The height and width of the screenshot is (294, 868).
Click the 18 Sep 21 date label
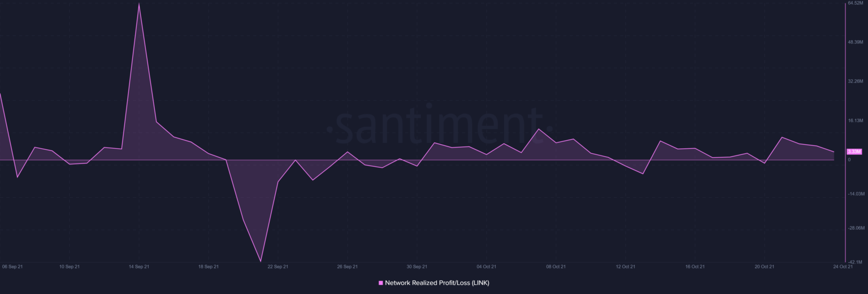tap(209, 266)
